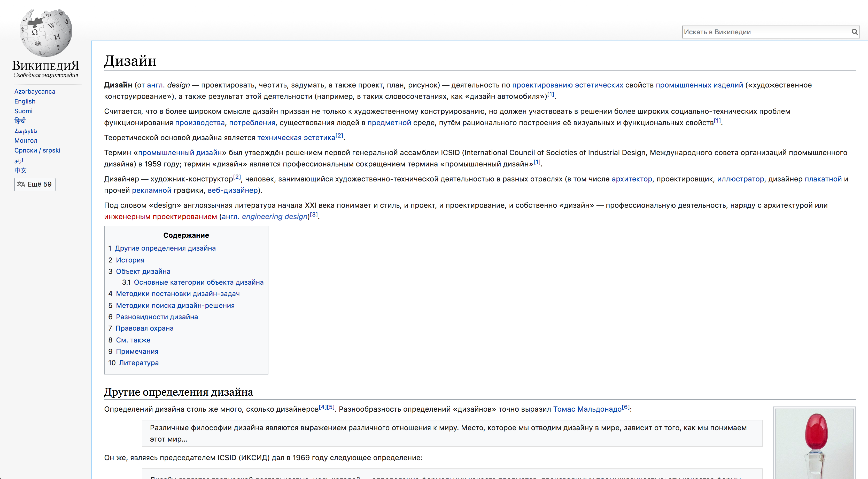Jump to 'Основные категории объекта дизайна'

[198, 282]
